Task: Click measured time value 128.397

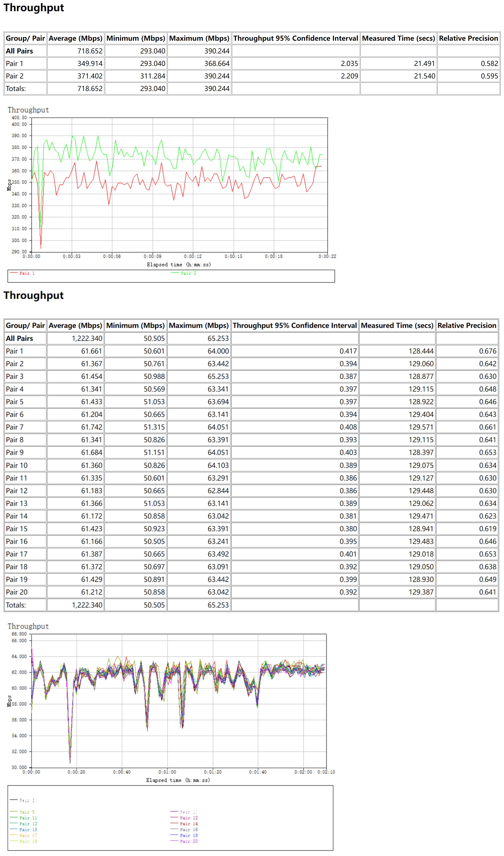Action: click(421, 453)
